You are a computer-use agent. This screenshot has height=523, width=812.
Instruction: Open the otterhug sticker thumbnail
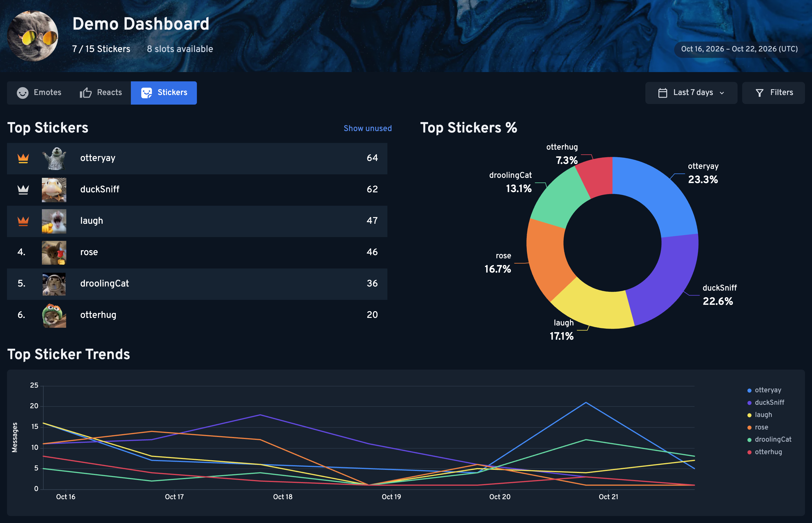(54, 316)
